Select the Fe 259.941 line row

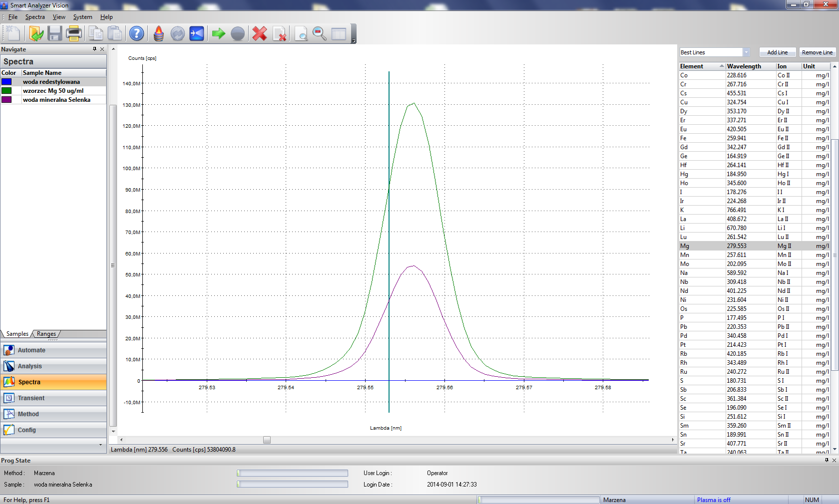[x=754, y=138]
